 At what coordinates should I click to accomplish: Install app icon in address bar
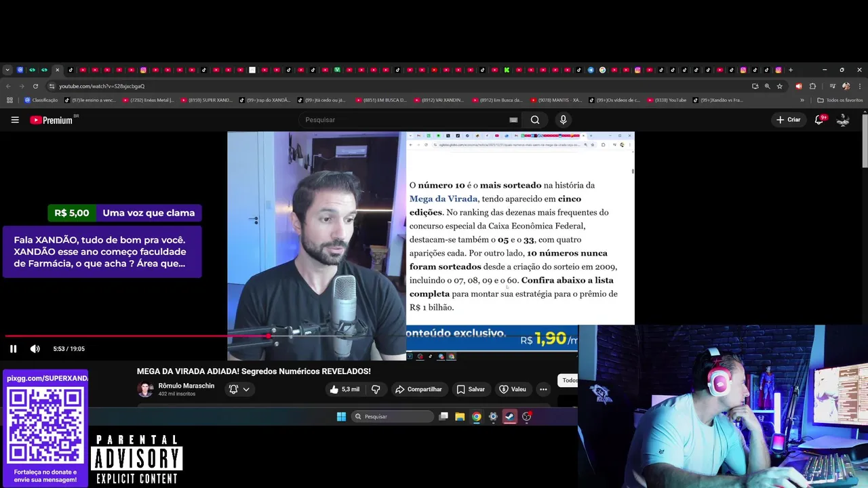click(755, 86)
